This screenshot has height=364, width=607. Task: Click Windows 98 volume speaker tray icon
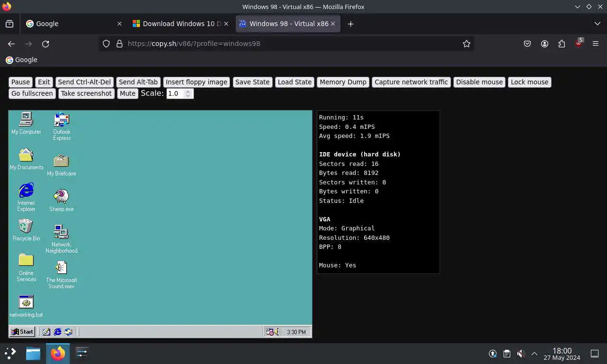click(277, 332)
